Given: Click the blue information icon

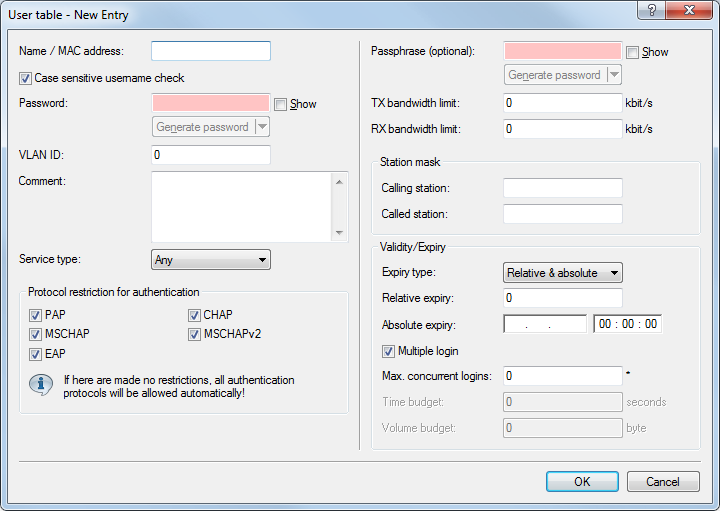Looking at the screenshot, I should click(41, 385).
